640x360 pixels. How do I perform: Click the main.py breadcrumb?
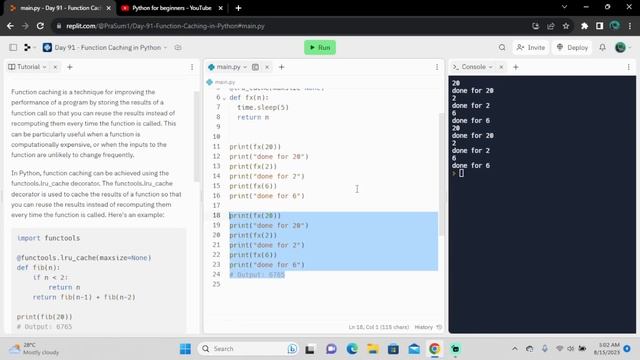[x=221, y=82]
